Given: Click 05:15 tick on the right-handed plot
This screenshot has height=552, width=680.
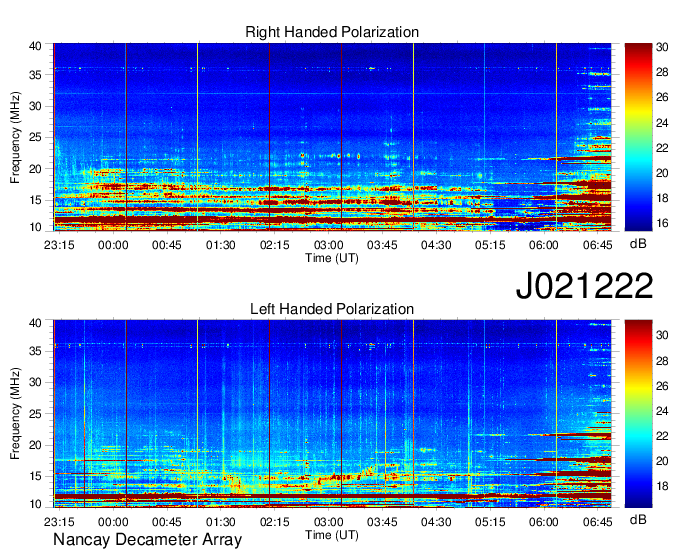Looking at the screenshot, I should click(x=490, y=245).
